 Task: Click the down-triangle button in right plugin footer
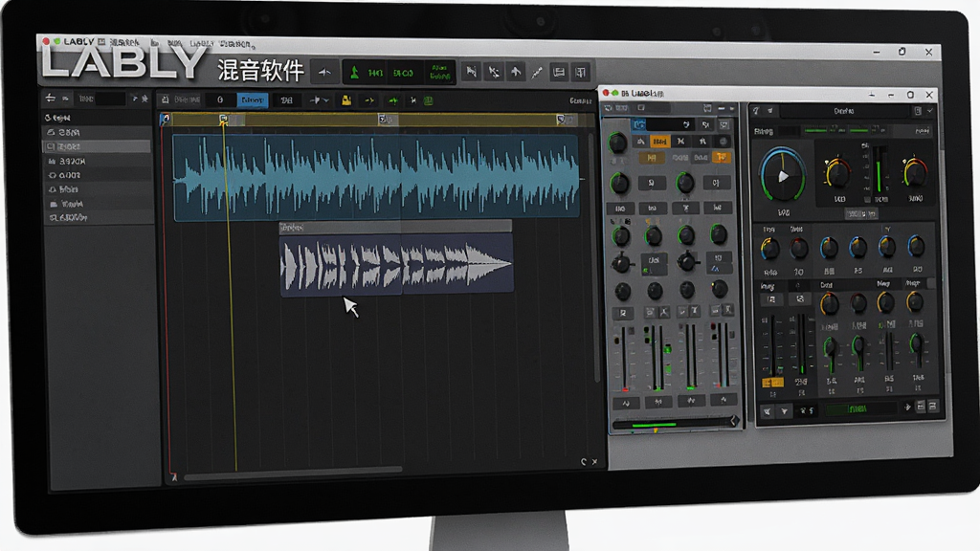pos(785,411)
